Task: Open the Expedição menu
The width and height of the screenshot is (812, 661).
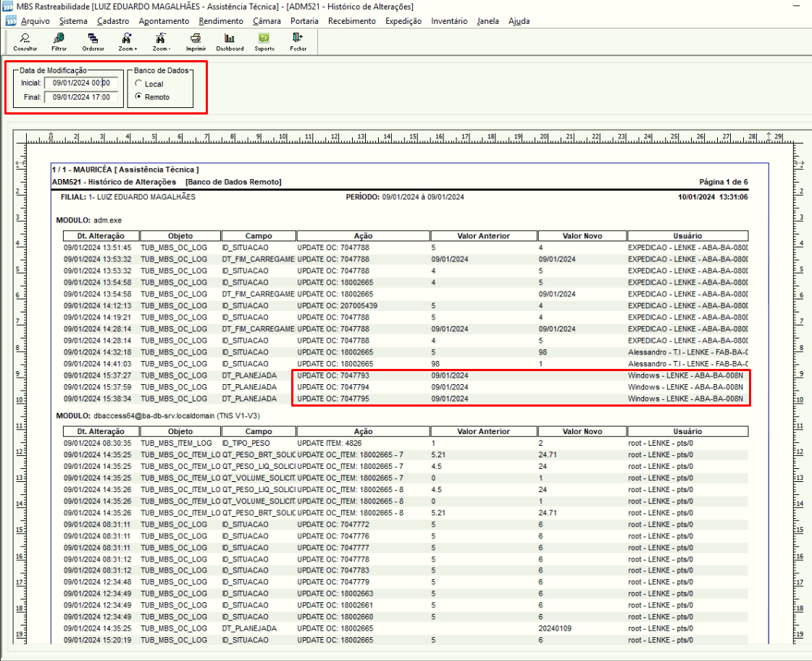Action: [403, 21]
